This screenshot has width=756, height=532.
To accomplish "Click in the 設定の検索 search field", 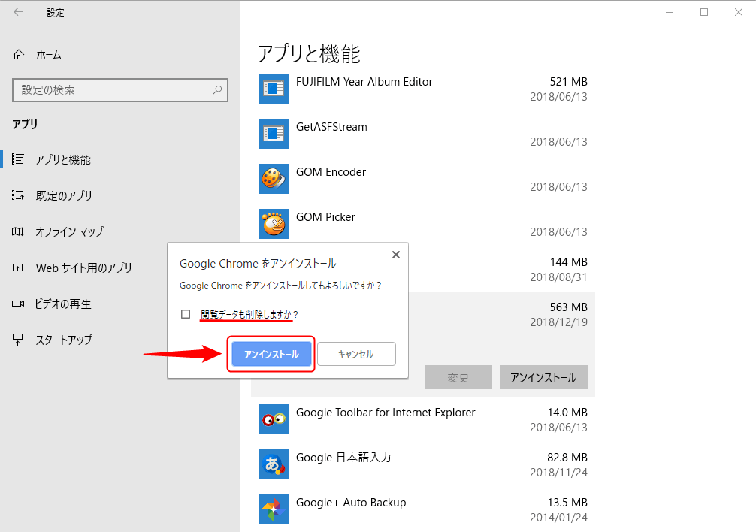I will pos(120,90).
